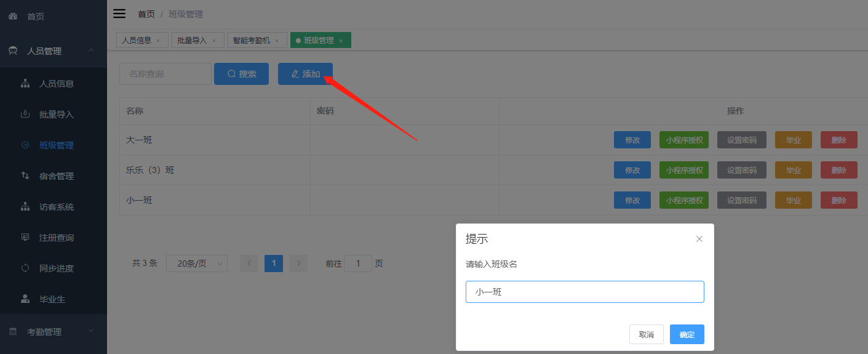Viewport: 868px width, 354px height.
Task: Click 设置密码 for 乐乐（3）班
Action: coord(742,170)
